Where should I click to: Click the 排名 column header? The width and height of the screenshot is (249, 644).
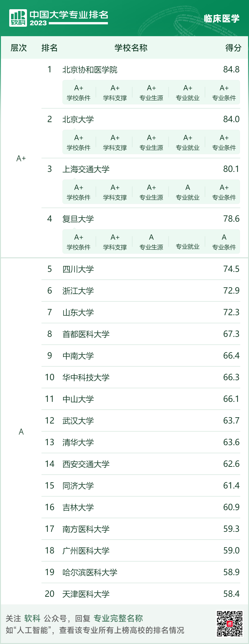pos(50,48)
